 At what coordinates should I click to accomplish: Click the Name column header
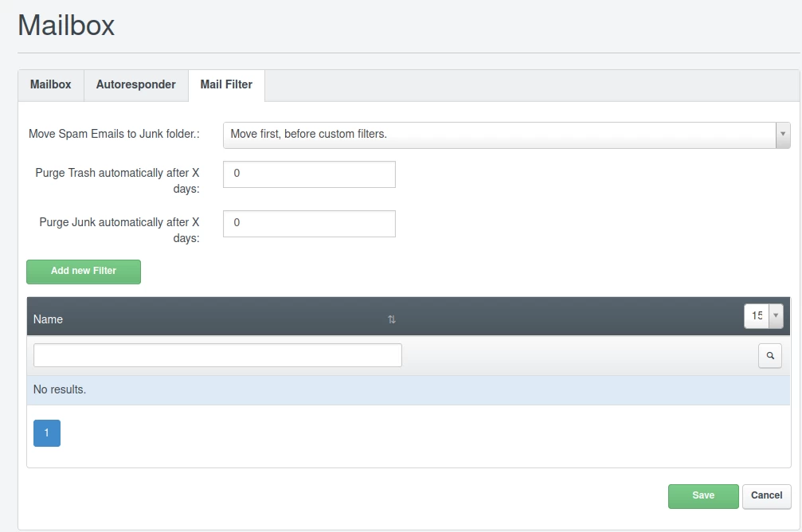click(x=48, y=319)
